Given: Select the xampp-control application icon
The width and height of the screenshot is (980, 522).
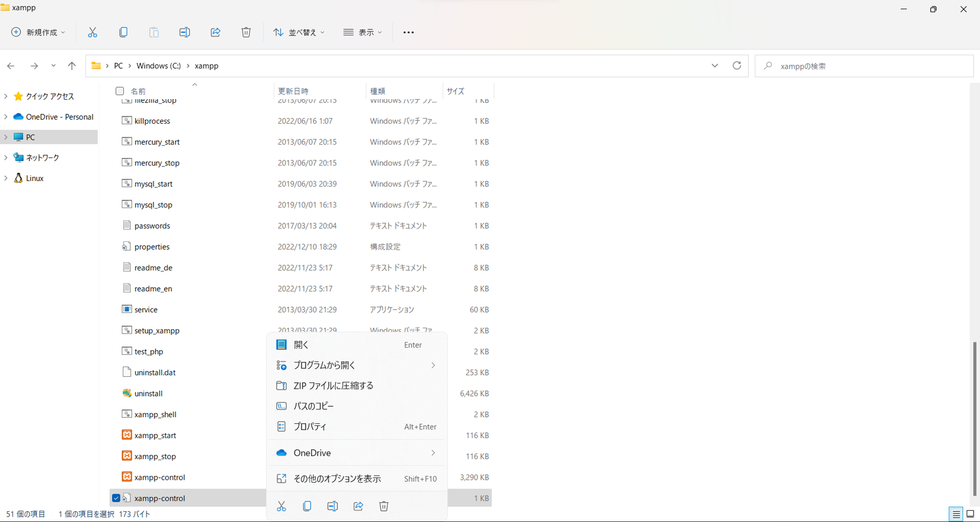Looking at the screenshot, I should [127, 477].
